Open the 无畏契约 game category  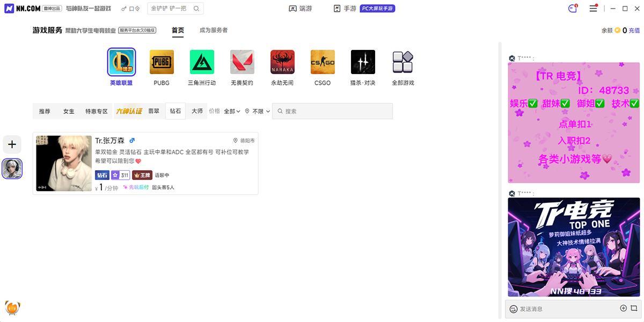[242, 62]
